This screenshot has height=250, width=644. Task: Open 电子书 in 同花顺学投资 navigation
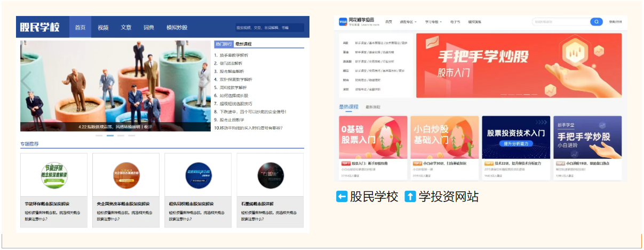point(455,22)
